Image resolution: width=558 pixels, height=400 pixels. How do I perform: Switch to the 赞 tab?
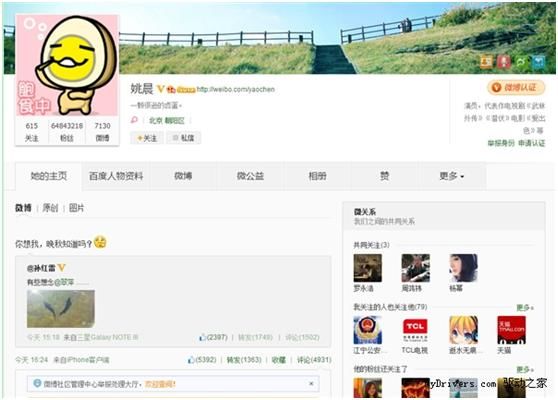385,176
